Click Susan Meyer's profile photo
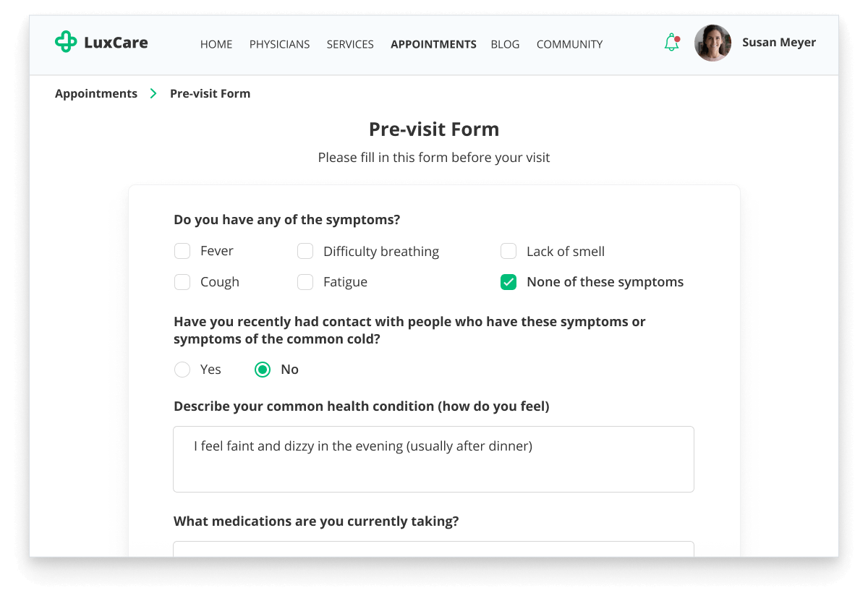Viewport: 868px width, 601px height. [712, 43]
